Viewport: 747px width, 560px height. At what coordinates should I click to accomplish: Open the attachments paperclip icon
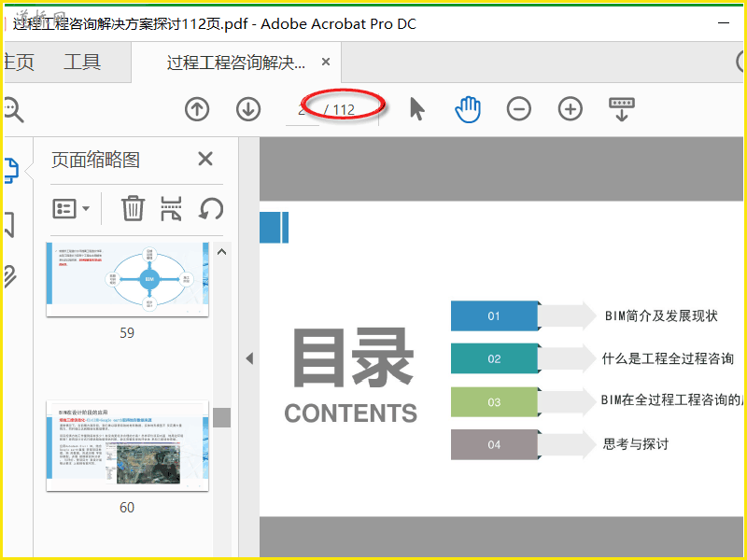(10, 276)
